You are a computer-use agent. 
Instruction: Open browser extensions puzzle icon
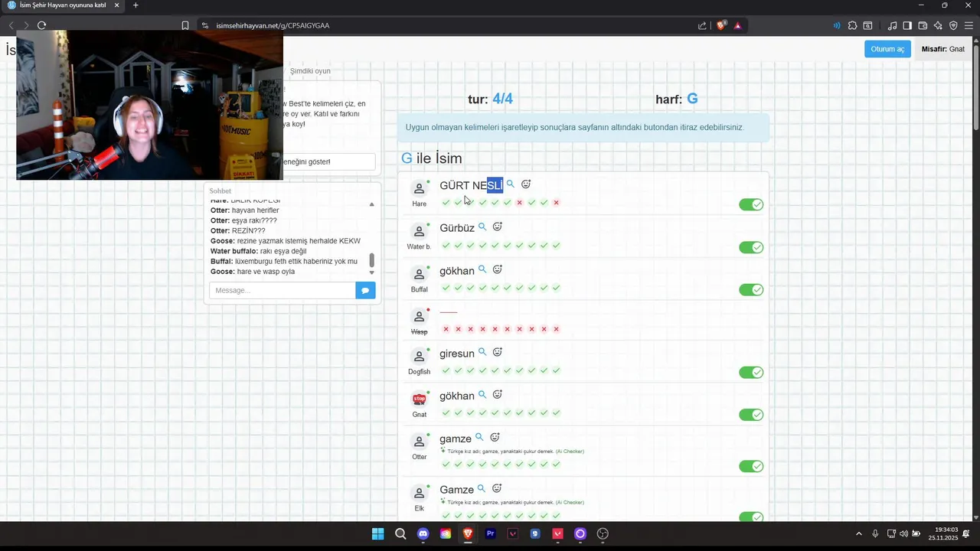click(x=852, y=25)
